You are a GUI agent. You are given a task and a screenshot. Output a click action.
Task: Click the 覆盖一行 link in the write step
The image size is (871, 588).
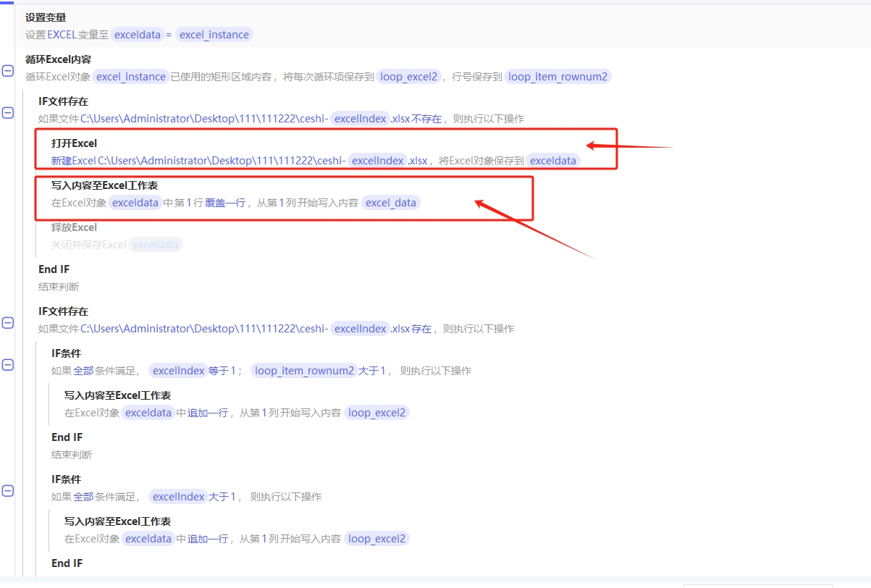click(x=225, y=203)
